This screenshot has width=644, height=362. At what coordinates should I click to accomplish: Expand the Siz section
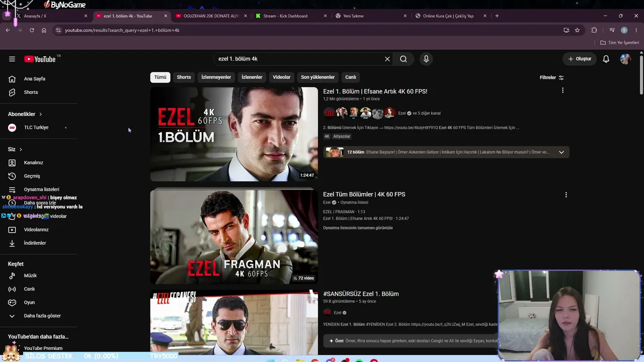15,149
